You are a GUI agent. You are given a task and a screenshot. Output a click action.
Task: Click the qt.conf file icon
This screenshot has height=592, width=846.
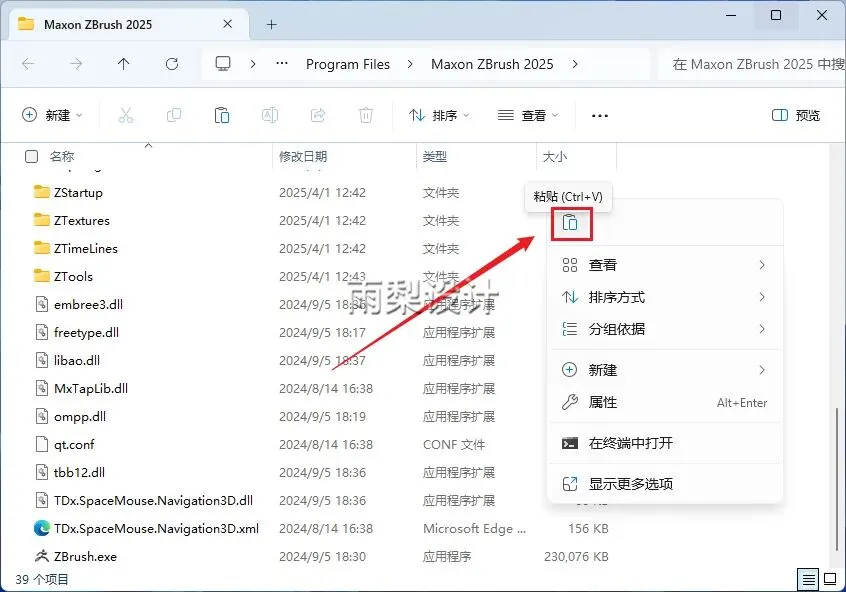[42, 444]
